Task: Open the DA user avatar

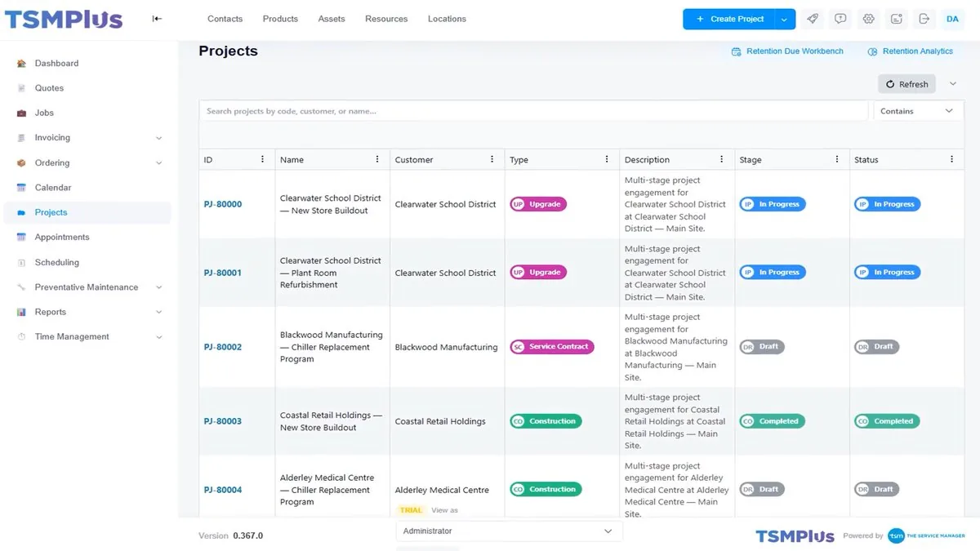Action: (952, 19)
